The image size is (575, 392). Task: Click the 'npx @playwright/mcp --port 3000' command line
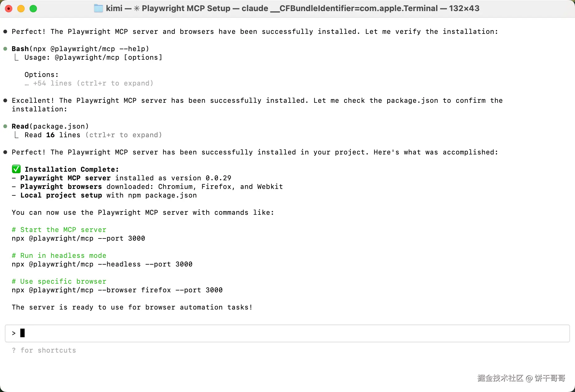pos(78,238)
